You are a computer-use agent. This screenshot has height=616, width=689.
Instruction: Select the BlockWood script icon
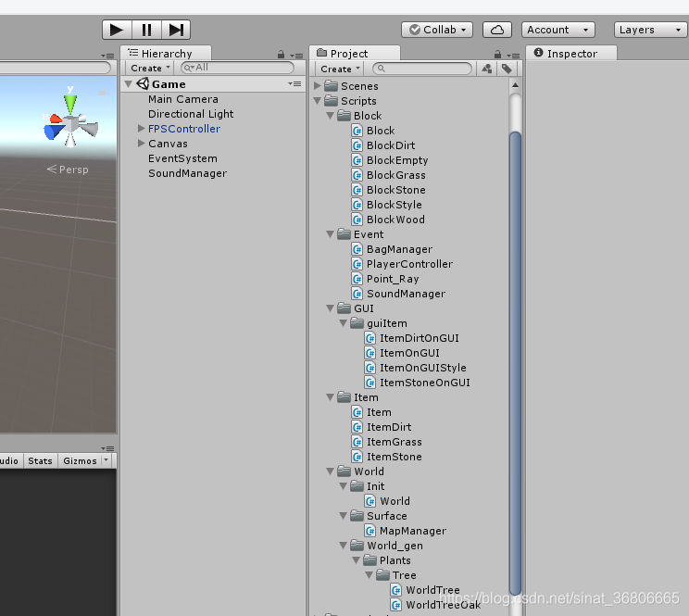click(x=357, y=220)
